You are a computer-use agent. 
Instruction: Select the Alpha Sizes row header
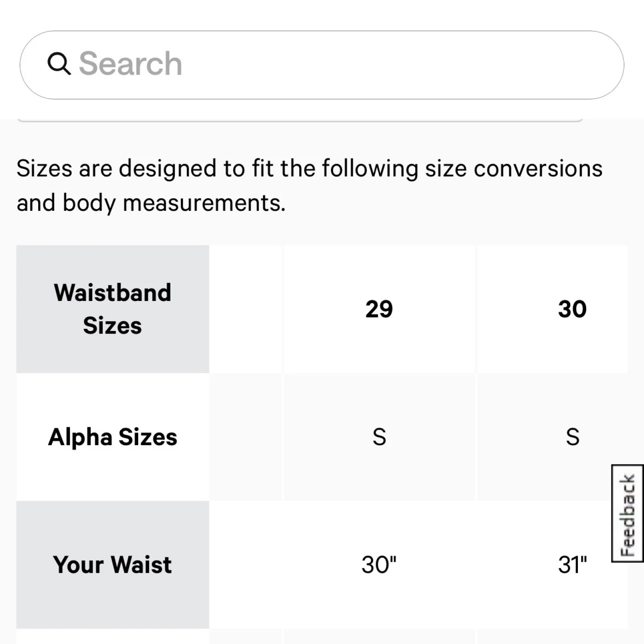112,437
